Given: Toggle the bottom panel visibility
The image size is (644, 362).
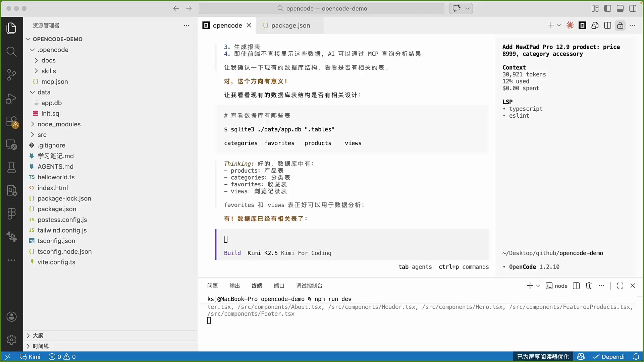Looking at the screenshot, I should pos(620,8).
